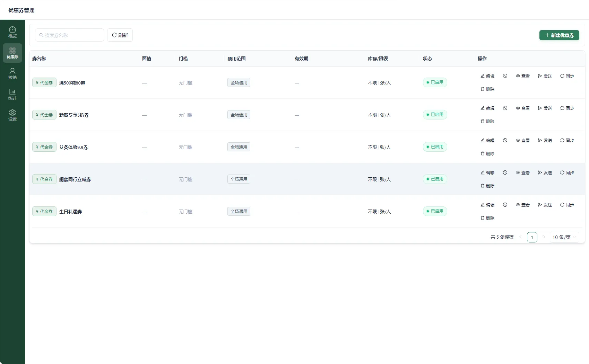
Task: Click the 刷新 refresh button
Action: 120,35
